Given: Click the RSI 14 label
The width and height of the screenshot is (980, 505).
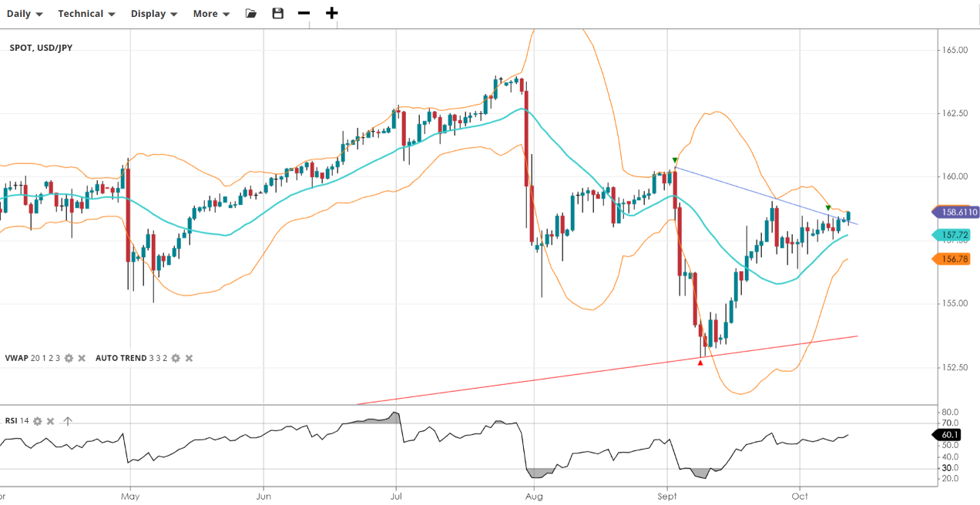Looking at the screenshot, I should pos(17,421).
